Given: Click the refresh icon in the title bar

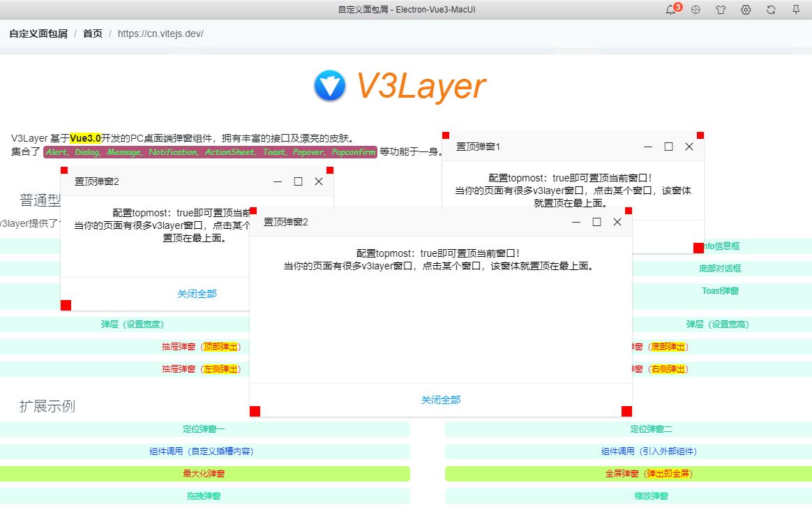Looking at the screenshot, I should (771, 10).
